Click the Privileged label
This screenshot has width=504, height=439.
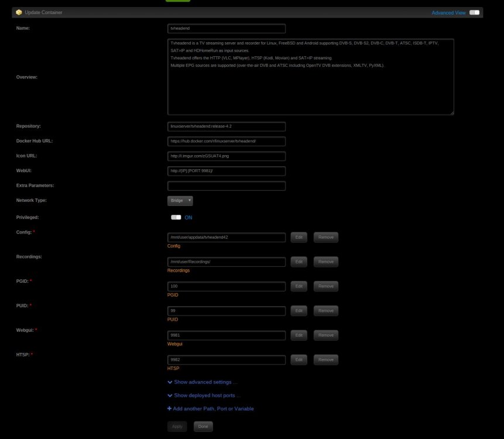[28, 217]
